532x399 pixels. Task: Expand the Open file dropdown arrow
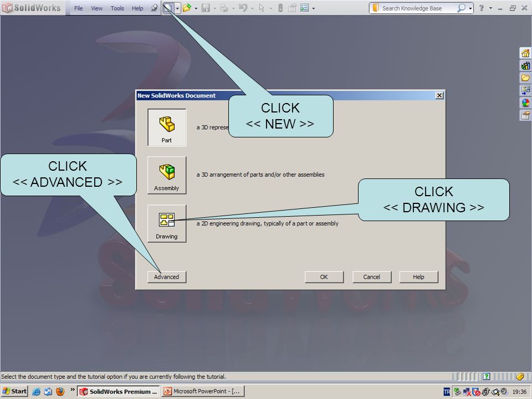[196, 8]
